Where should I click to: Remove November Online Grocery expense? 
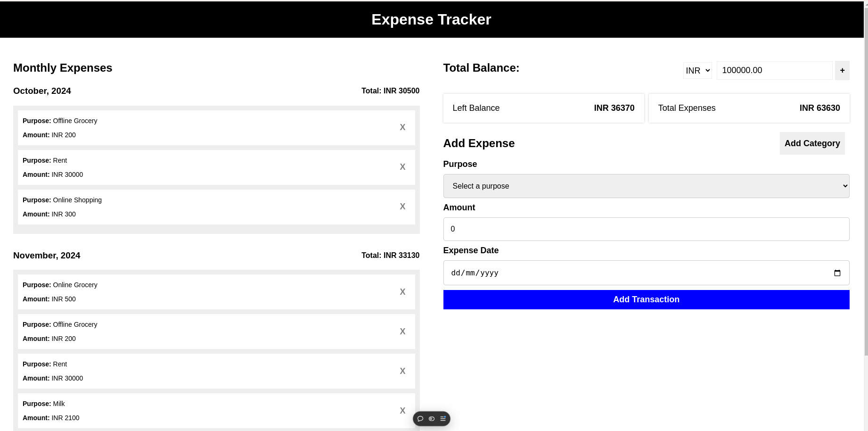point(402,292)
